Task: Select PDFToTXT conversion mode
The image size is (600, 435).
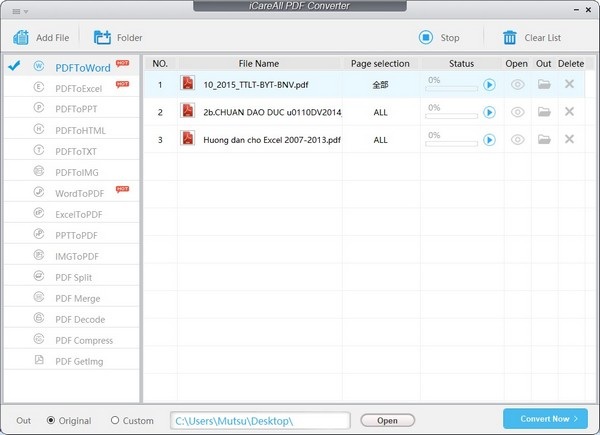Action: [72, 151]
